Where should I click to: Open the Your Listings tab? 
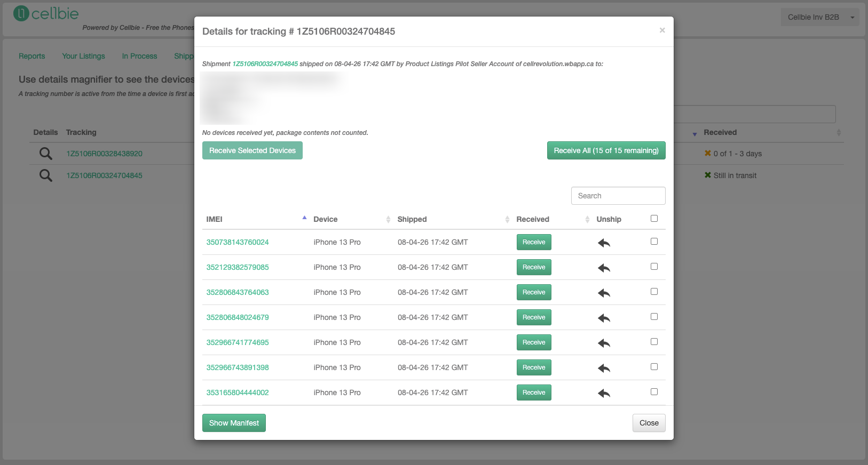click(x=83, y=56)
